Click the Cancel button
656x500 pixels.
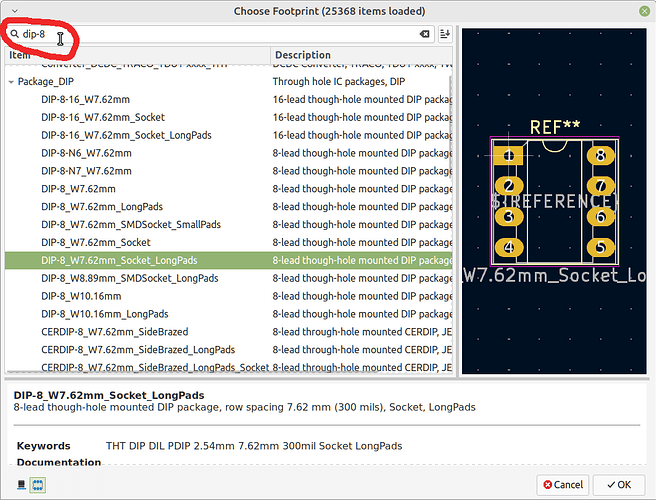coord(563,485)
